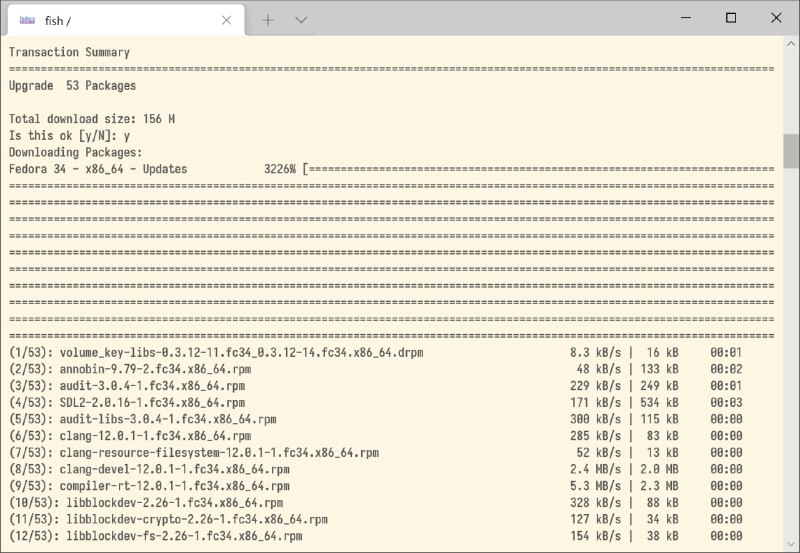Click the 2.3 MB size value
This screenshot has height=553, width=800.
[x=659, y=486]
